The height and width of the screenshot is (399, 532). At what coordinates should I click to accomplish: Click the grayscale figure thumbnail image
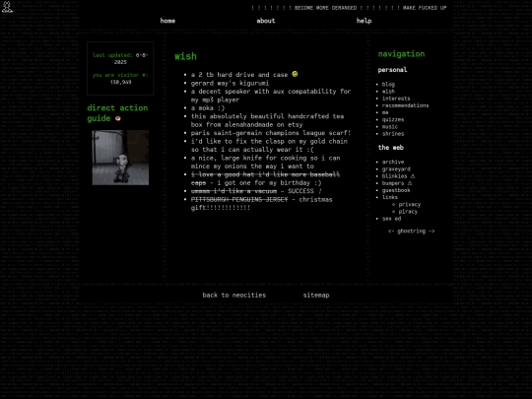pyautogui.click(x=120, y=158)
